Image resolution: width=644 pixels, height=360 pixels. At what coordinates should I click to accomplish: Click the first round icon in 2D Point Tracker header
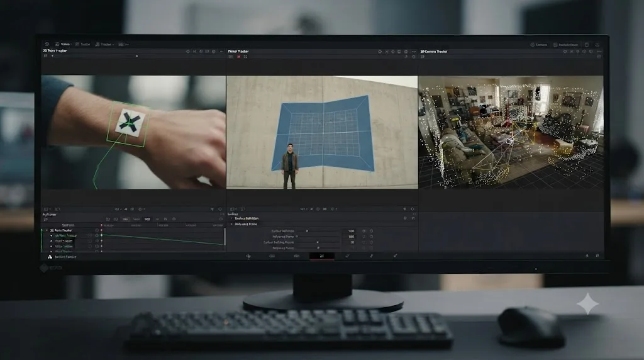pos(188,52)
